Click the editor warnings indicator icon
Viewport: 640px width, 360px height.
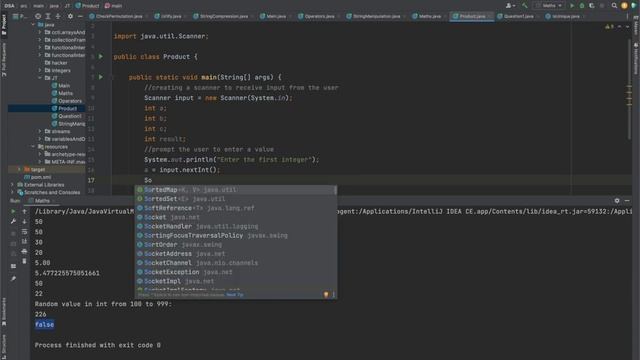(x=609, y=27)
